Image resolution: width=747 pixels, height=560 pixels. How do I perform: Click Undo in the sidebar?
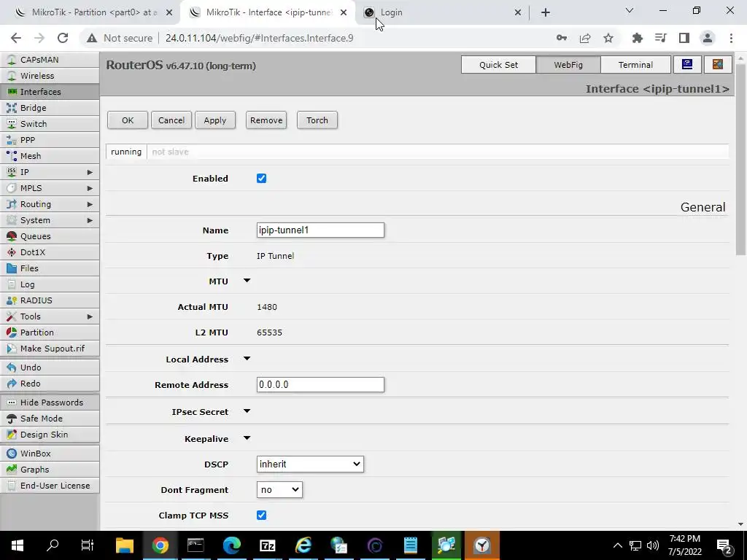(50, 367)
